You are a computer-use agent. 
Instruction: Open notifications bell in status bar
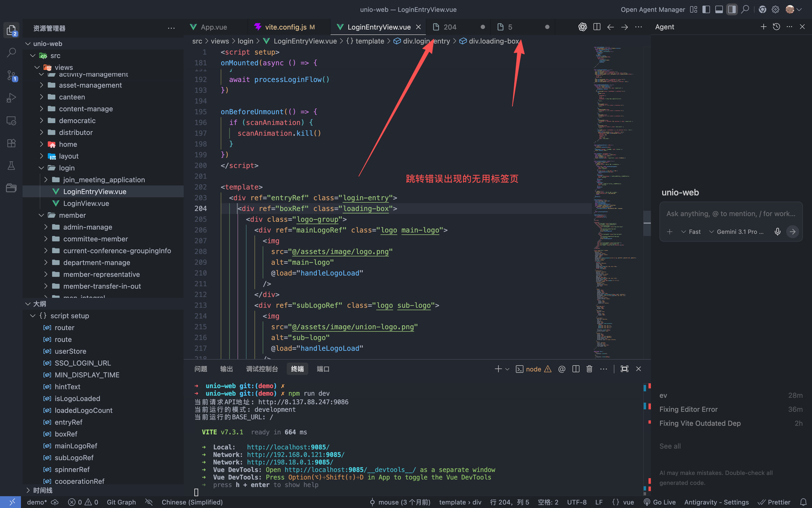(803, 502)
